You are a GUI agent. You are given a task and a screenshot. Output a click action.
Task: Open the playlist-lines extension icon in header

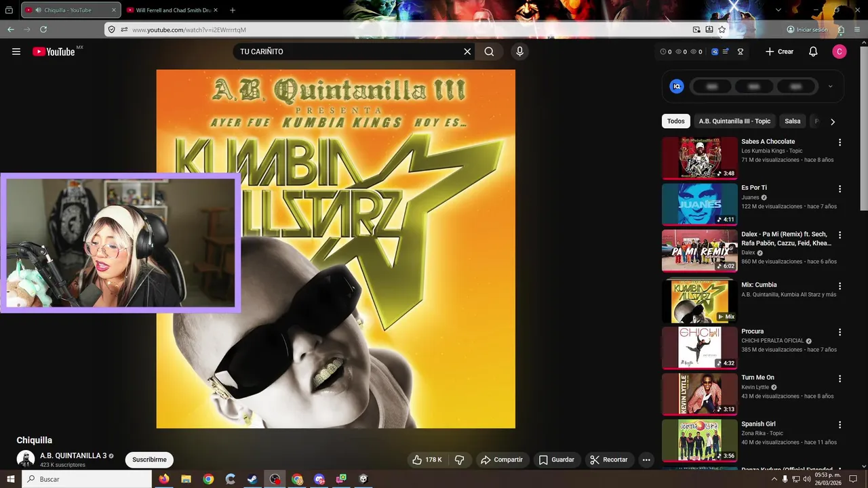726,52
